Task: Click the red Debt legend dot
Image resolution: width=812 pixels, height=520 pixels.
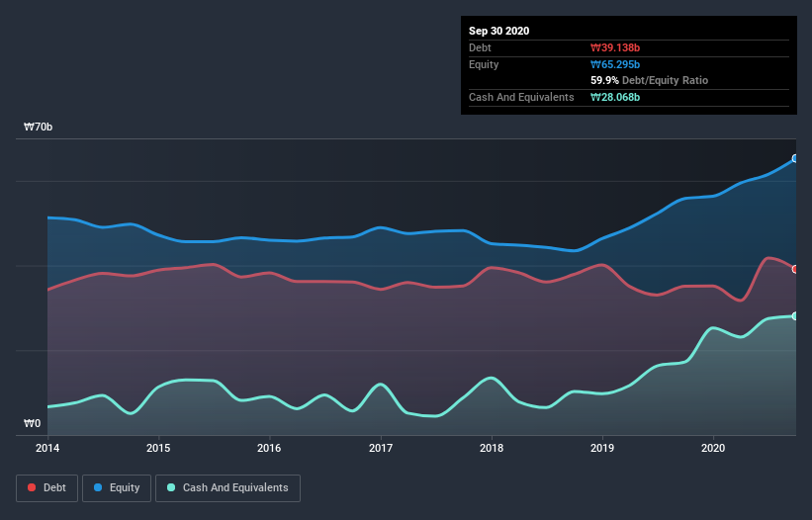Action: (32, 487)
